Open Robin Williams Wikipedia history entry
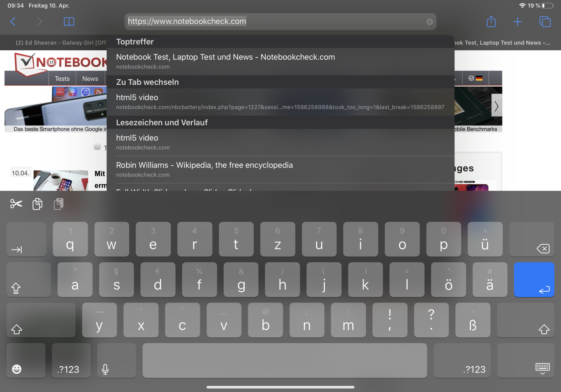561x392 pixels. 280,170
